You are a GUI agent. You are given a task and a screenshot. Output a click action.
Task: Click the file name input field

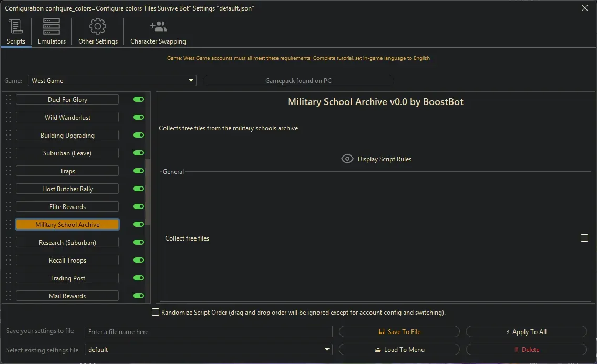208,331
